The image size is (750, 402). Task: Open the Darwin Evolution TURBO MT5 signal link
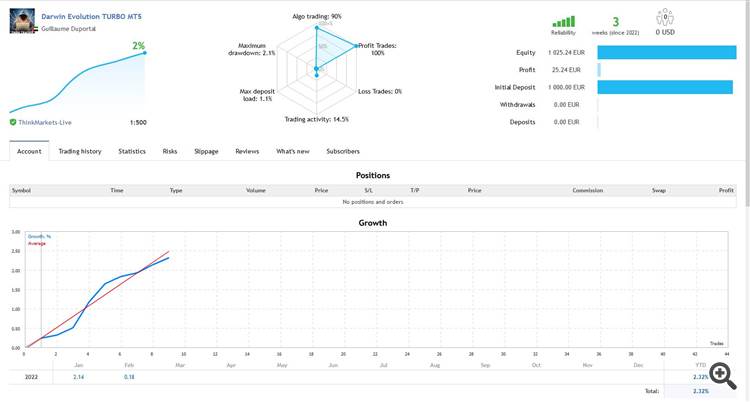point(91,16)
